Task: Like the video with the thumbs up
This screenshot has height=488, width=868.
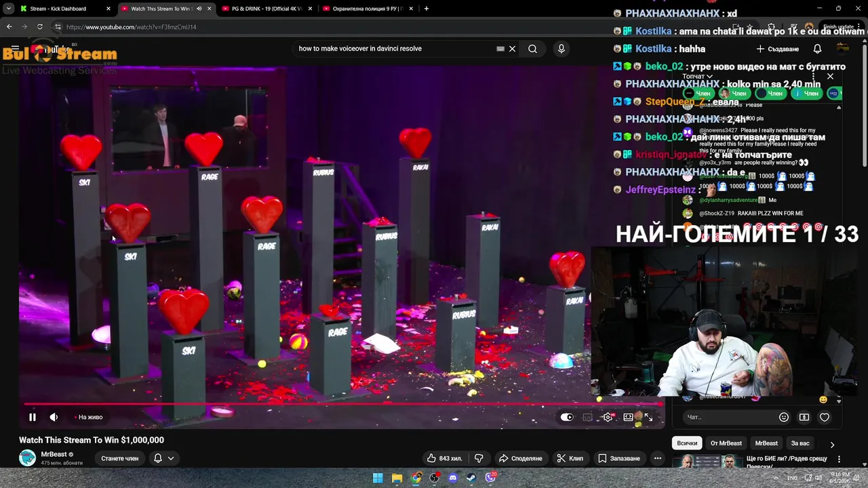Action: [444, 458]
